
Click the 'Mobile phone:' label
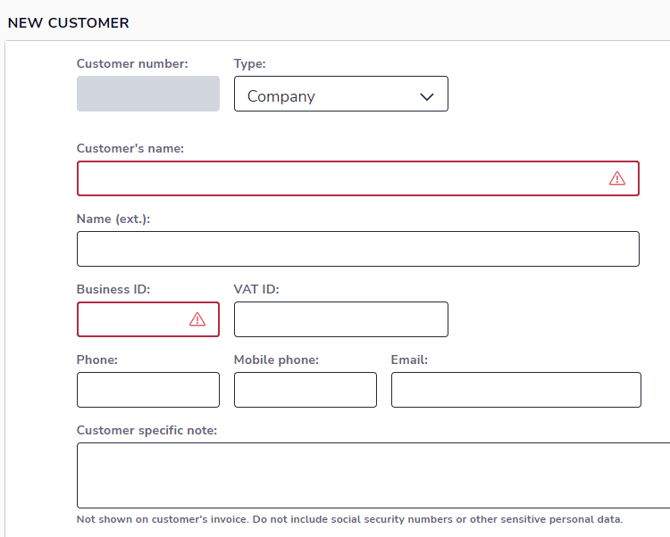(276, 360)
